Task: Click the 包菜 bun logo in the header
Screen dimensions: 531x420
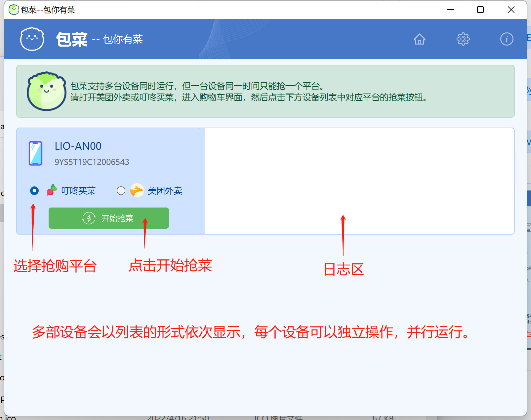Action: point(32,39)
